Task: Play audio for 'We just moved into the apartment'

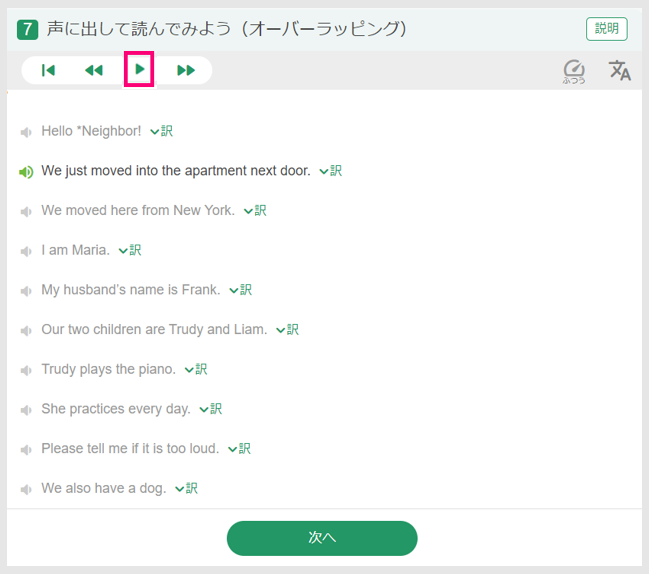Action: (26, 172)
